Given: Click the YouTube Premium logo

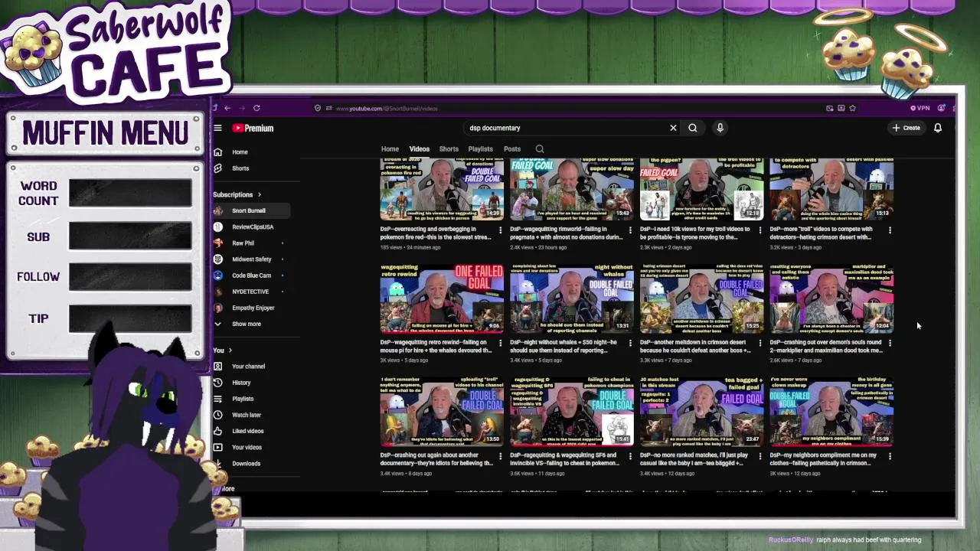Looking at the screenshot, I should [x=253, y=128].
